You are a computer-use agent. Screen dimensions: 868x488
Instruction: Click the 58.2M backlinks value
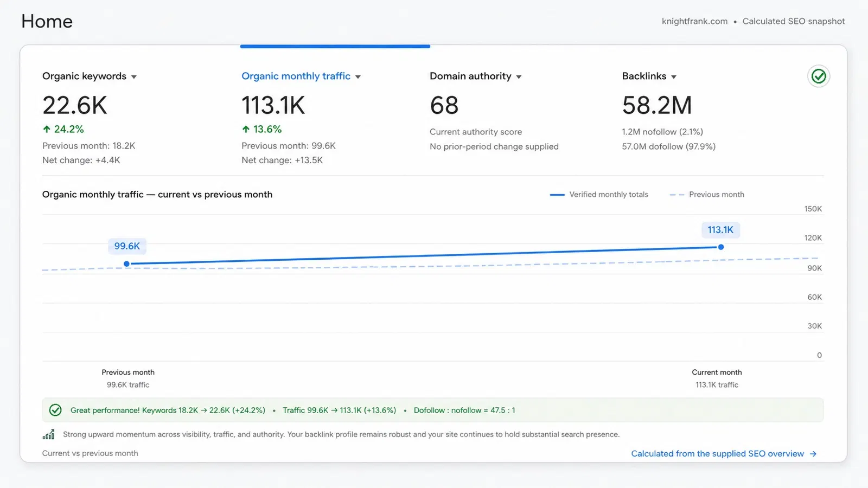(657, 105)
